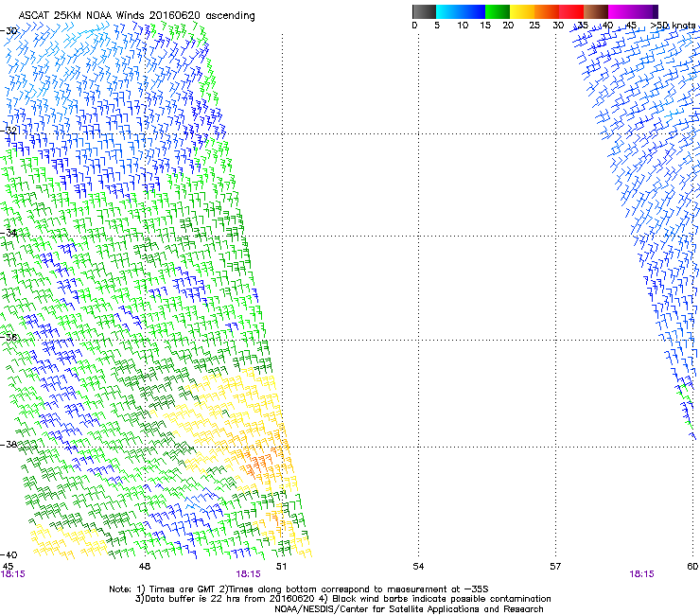The width and height of the screenshot is (700, 615).
Task: Click the '-38' latitude axis label
Action: click(x=9, y=445)
